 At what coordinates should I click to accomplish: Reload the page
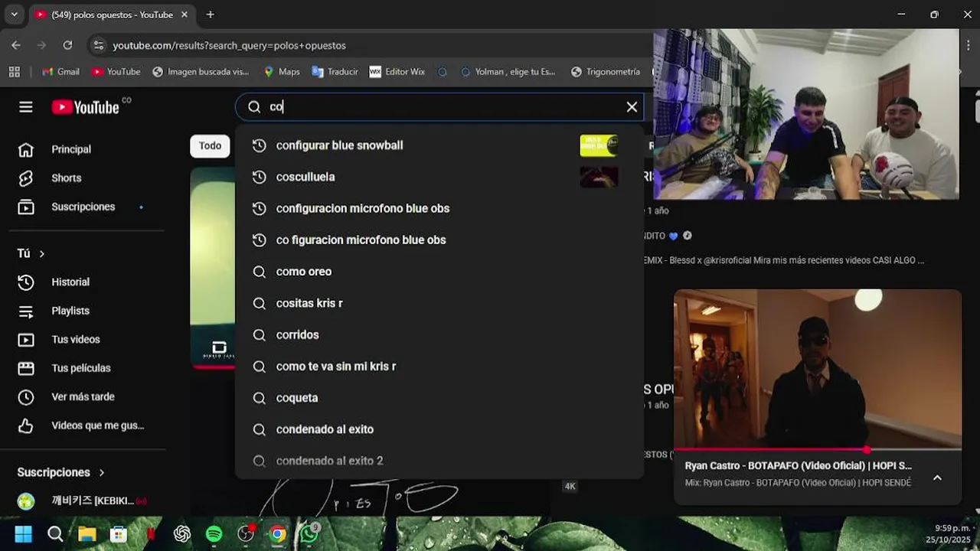coord(67,45)
